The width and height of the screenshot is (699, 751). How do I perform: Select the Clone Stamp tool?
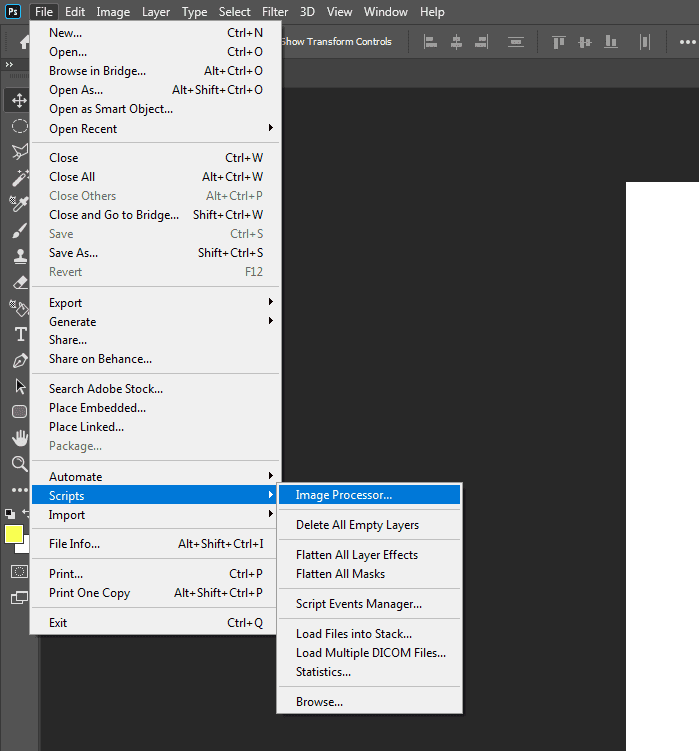click(x=19, y=256)
